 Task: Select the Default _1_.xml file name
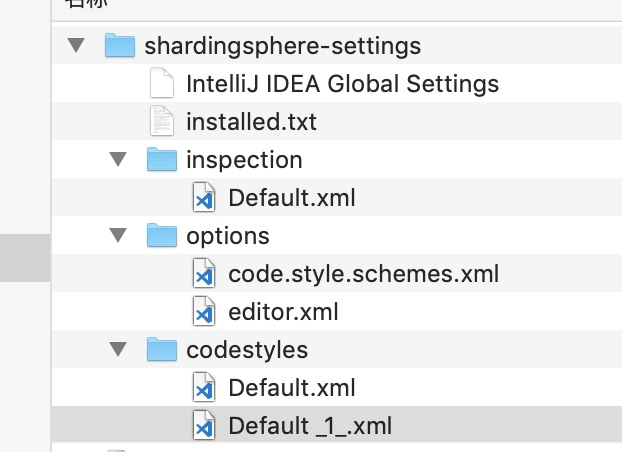coord(310,426)
